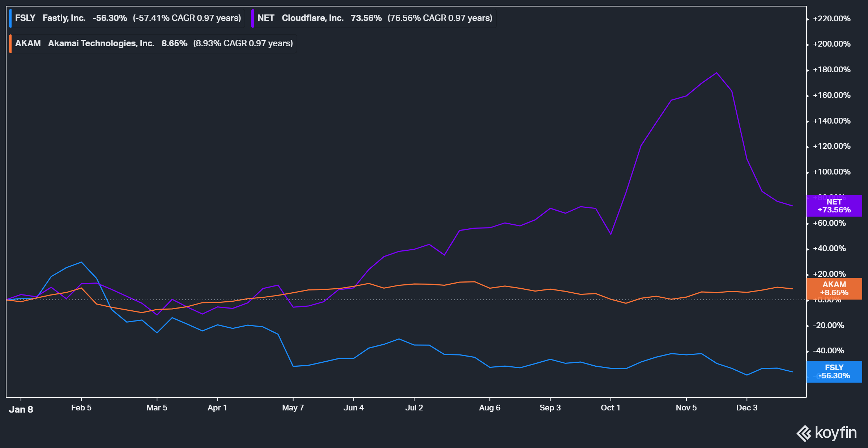Click the Nov 5 date label
Viewport: 868px width, 448px height.
686,408
